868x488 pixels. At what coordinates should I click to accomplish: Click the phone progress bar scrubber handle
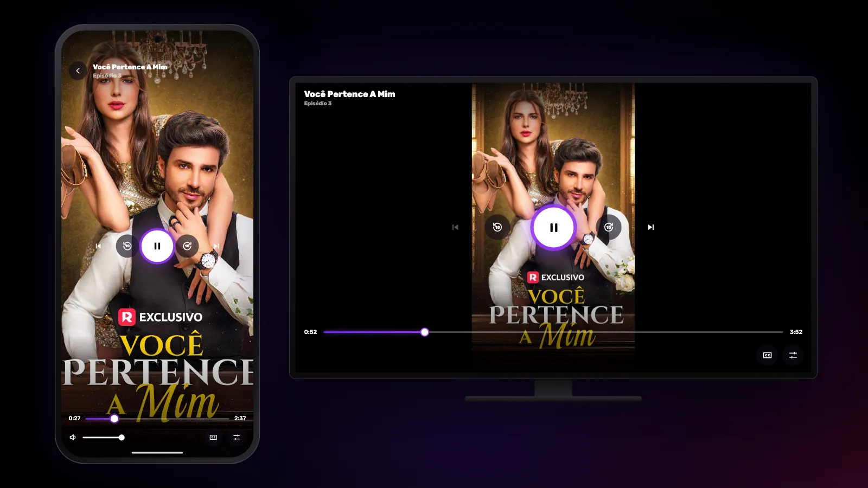click(x=114, y=419)
